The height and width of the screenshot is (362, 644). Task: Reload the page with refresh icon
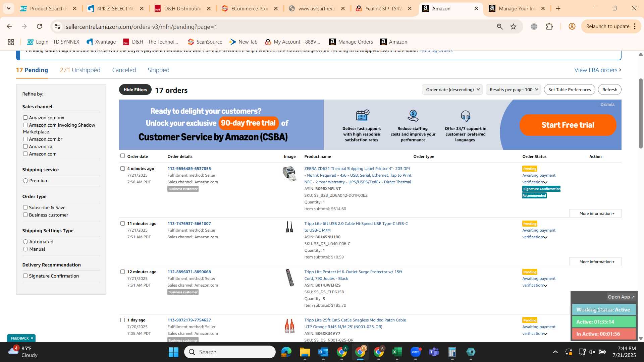[x=40, y=26]
